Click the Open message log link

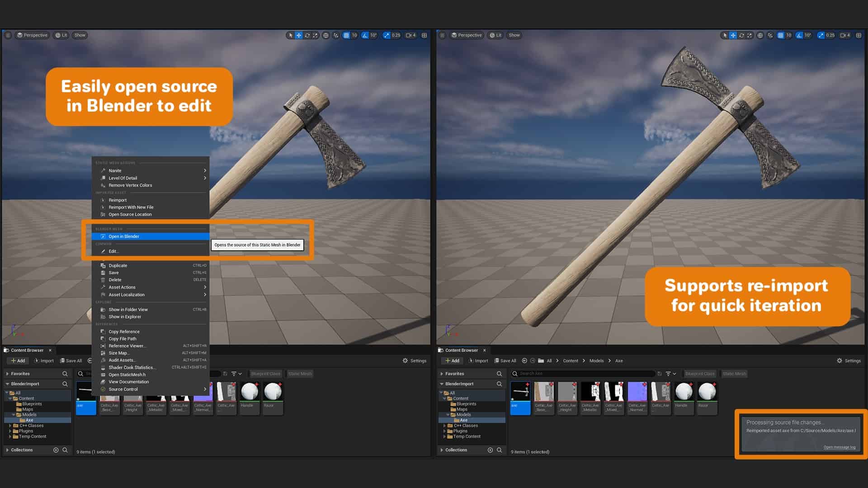(x=840, y=447)
